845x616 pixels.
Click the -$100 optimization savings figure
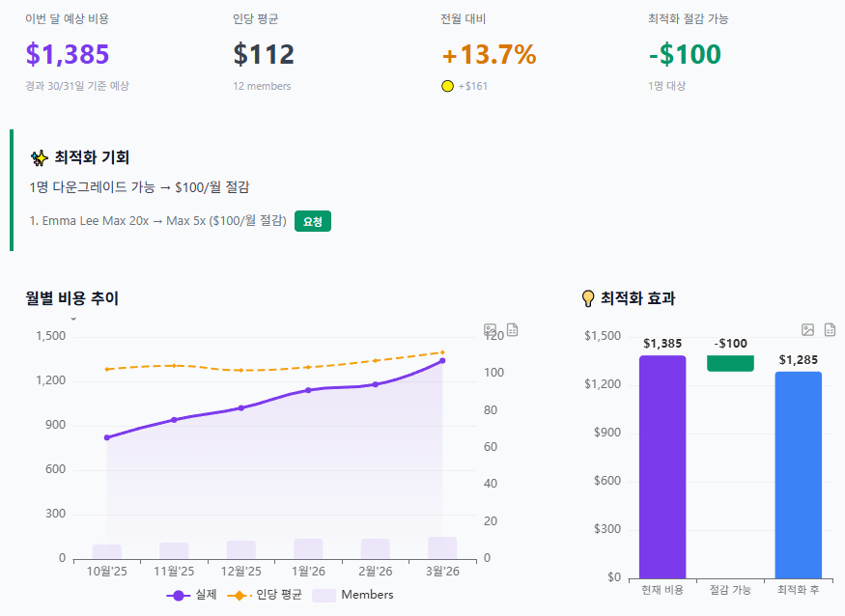click(x=685, y=55)
